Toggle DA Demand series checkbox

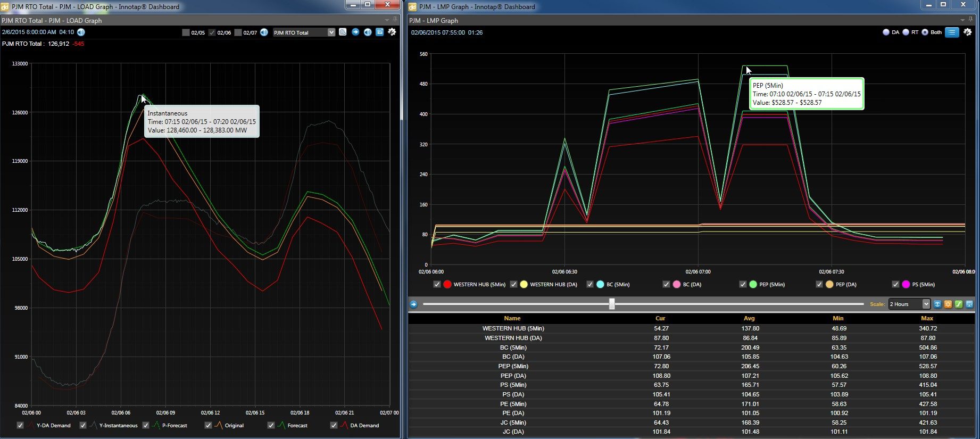click(x=334, y=425)
